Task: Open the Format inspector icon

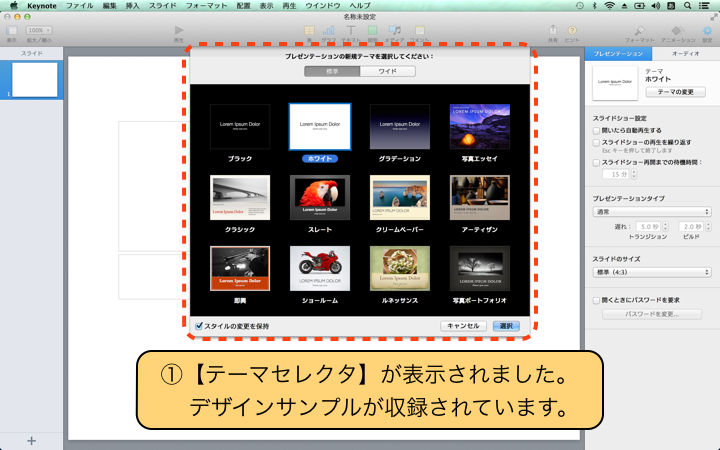Action: point(639,31)
